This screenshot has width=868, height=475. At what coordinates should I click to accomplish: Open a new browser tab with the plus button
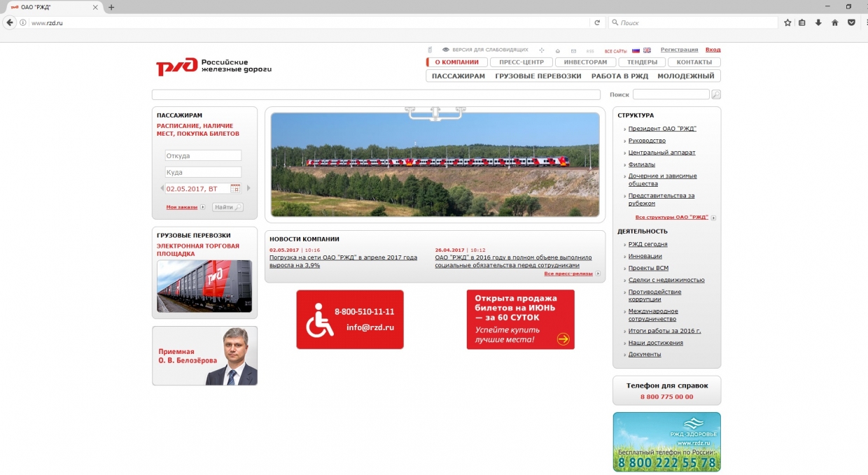tap(111, 7)
